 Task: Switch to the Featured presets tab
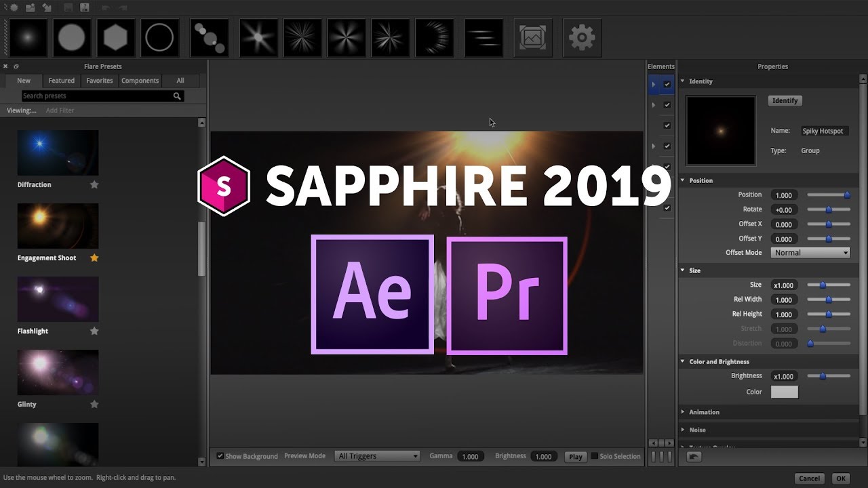click(62, 81)
